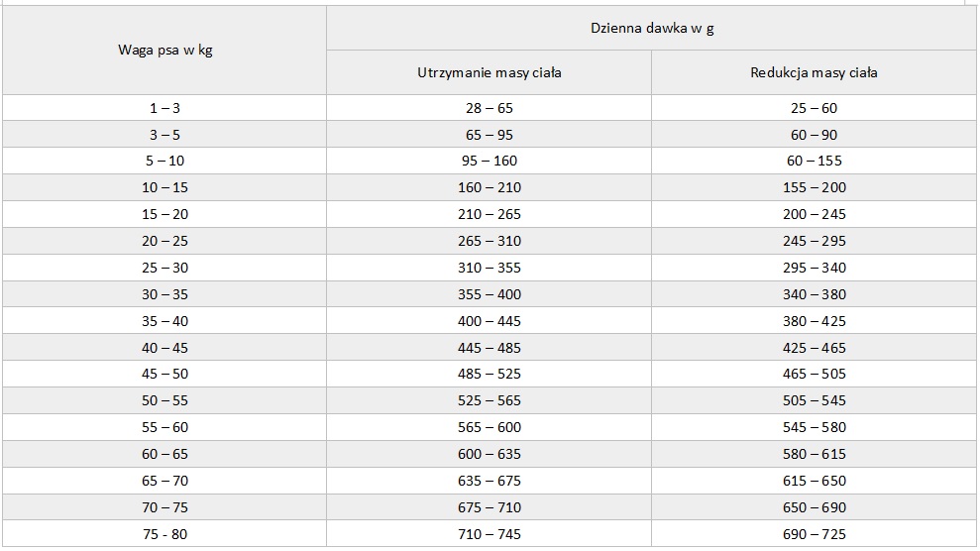Select the weight cell '1 – 3'
The height and width of the screenshot is (551, 980).
click(165, 108)
